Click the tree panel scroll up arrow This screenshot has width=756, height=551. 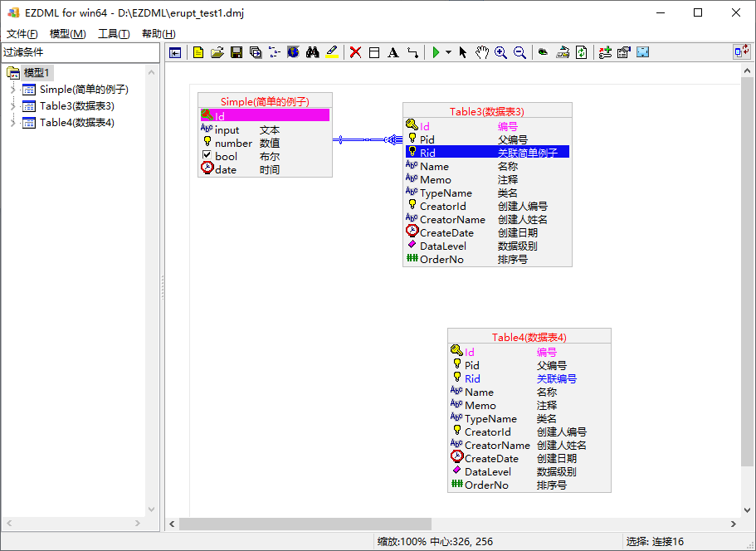coord(151,72)
